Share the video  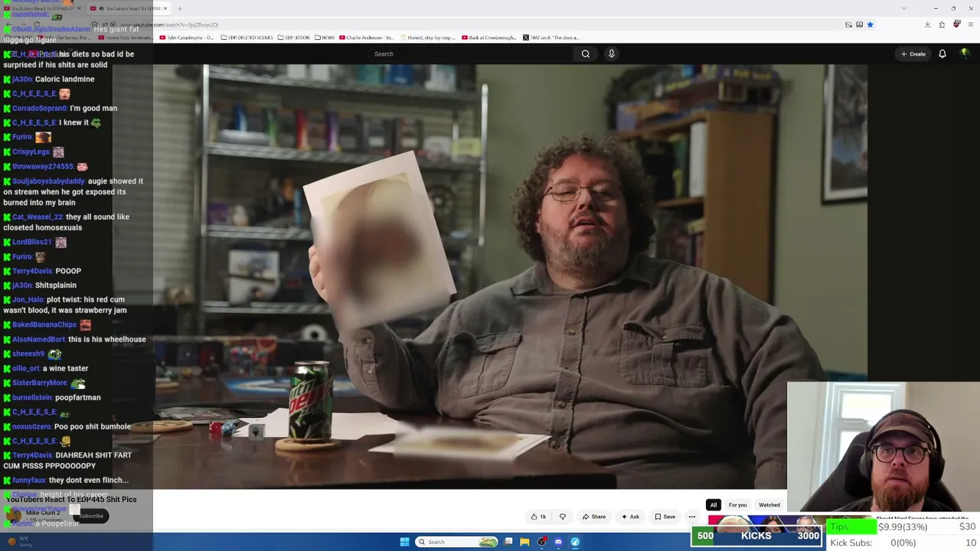594,517
